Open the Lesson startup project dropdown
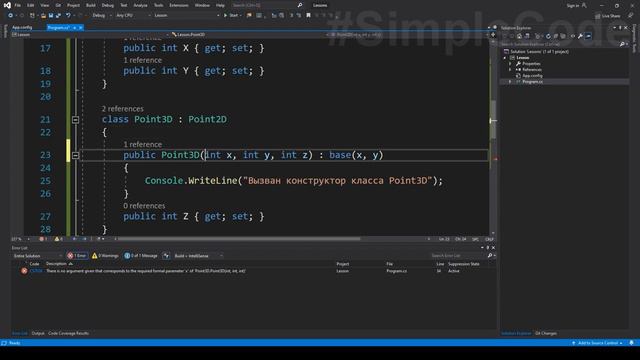Viewport: 640px width, 360px height. click(x=187, y=16)
